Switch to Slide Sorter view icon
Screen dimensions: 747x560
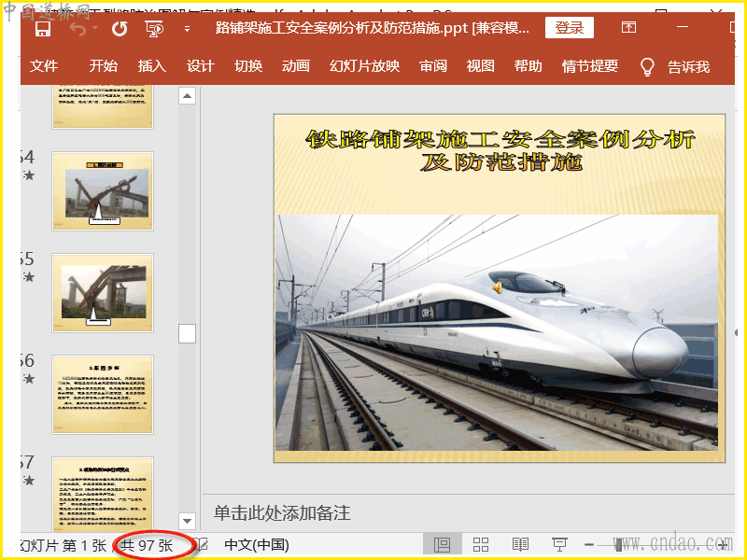(481, 544)
